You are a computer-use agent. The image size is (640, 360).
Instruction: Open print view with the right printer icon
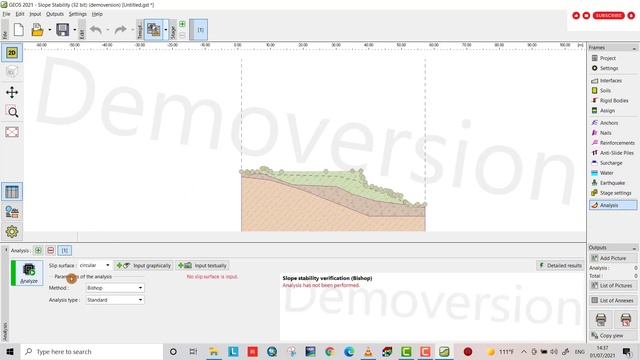(625, 319)
